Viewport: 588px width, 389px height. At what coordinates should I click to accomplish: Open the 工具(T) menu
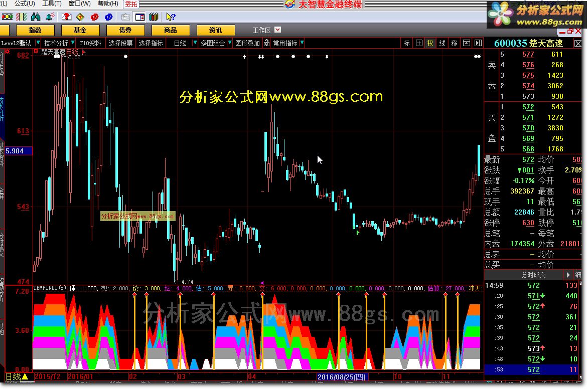point(52,4)
